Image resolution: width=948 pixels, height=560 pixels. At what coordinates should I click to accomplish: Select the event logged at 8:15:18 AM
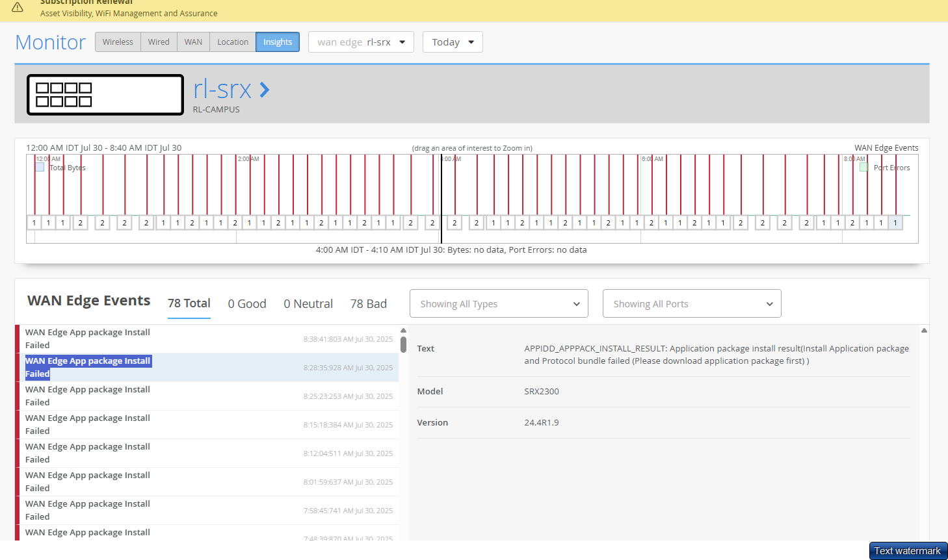click(207, 425)
